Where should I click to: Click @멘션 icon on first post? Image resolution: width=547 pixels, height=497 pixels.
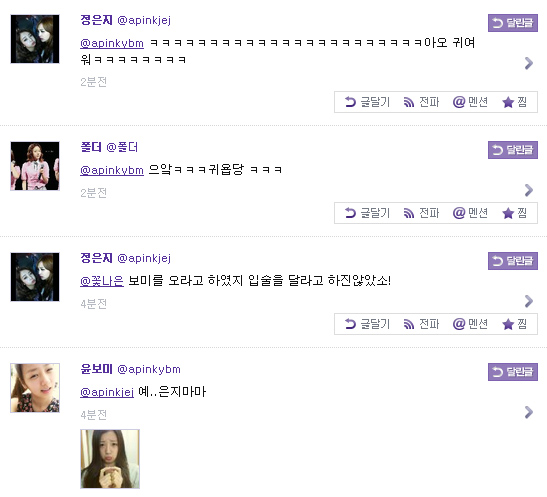(x=470, y=102)
